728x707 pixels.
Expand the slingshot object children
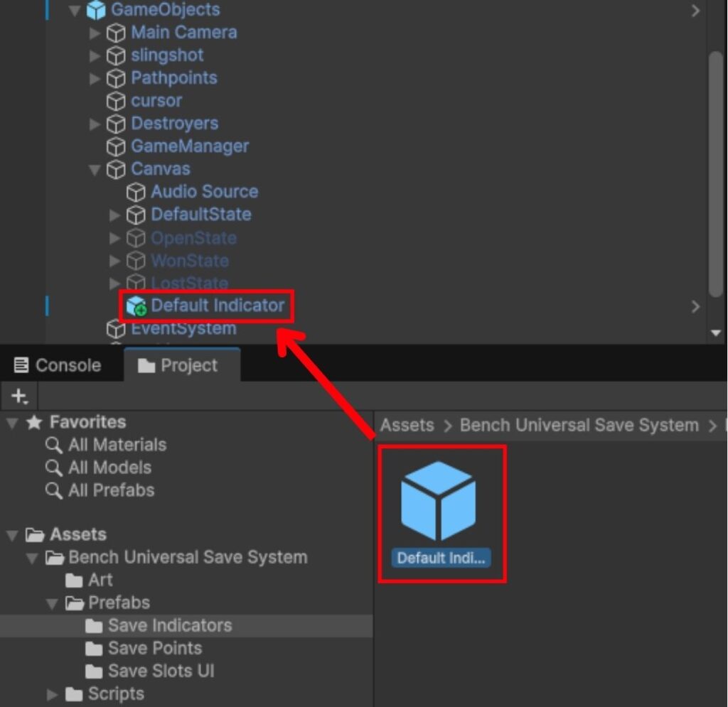click(x=95, y=55)
